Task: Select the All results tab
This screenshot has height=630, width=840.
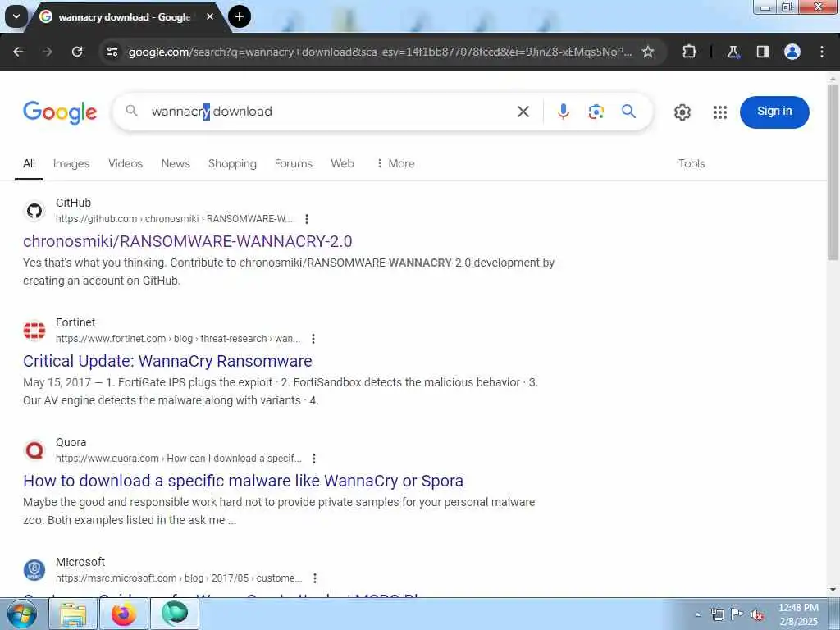Action: [x=29, y=163]
